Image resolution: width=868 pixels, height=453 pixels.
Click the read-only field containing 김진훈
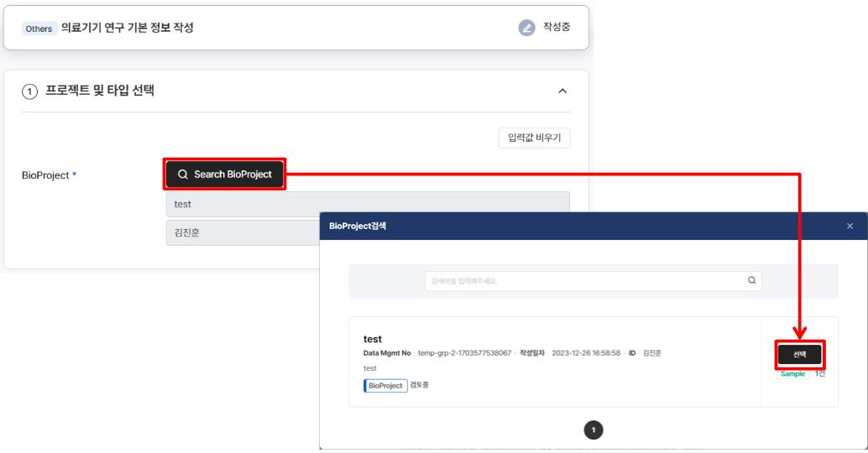242,232
